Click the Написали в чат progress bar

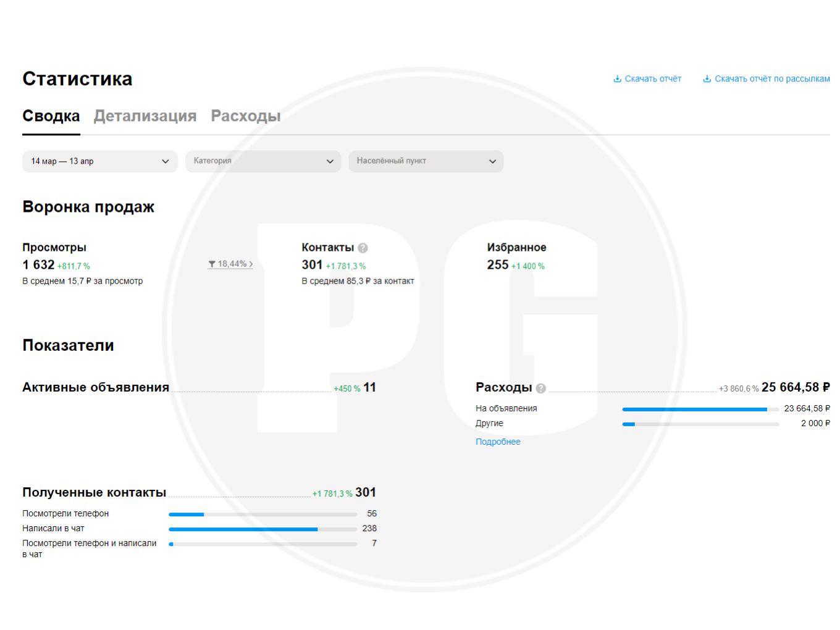[263, 529]
